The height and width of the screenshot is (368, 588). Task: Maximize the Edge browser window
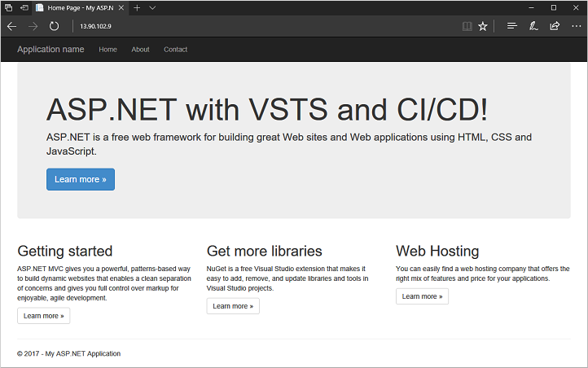point(554,7)
